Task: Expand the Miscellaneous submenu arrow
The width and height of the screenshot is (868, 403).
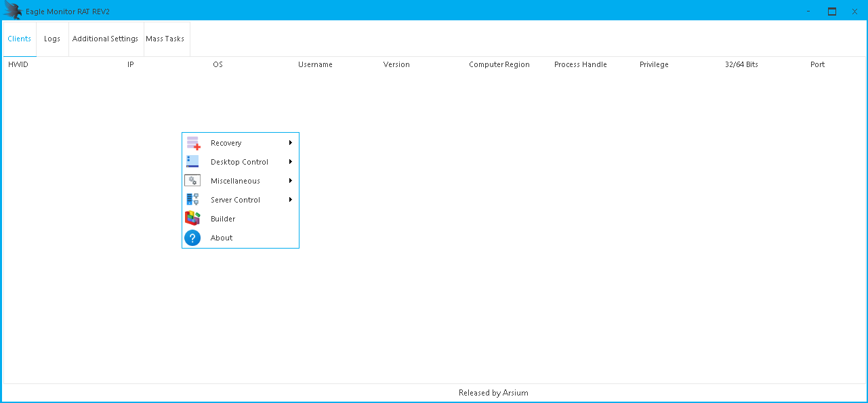Action: 290,181
